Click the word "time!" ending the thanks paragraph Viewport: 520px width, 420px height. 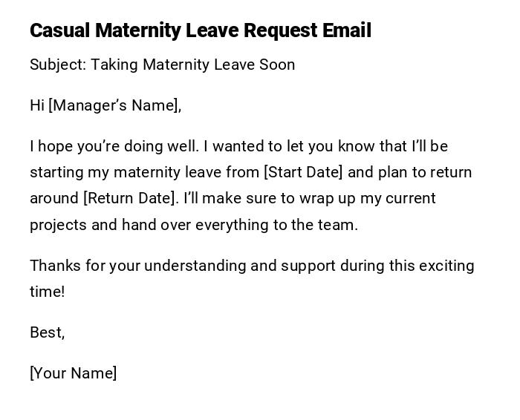coord(47,292)
